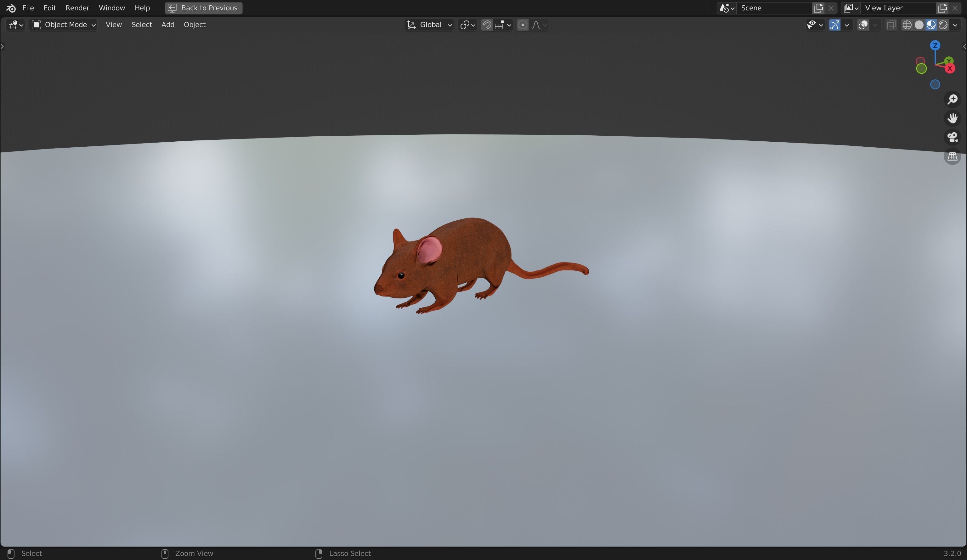The image size is (967, 560).
Task: Click the 3.2.0 version label
Action: click(952, 553)
